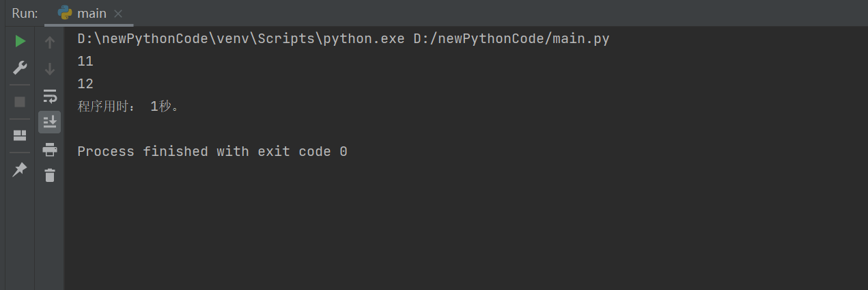The image size is (868, 290).
Task: Toggle Pin Tab with the pushpin icon
Action: click(x=20, y=169)
